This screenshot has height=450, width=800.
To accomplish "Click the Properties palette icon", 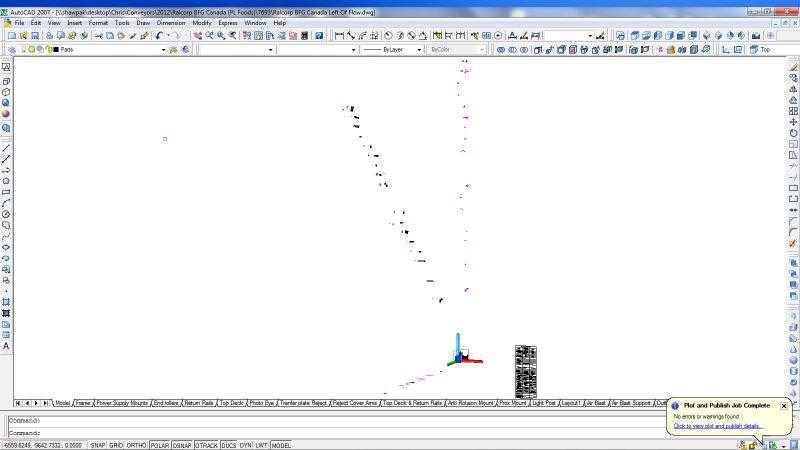I will tap(247, 35).
